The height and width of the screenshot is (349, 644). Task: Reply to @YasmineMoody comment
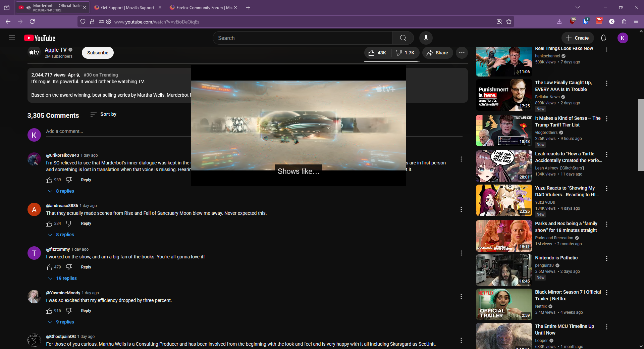(x=86, y=311)
